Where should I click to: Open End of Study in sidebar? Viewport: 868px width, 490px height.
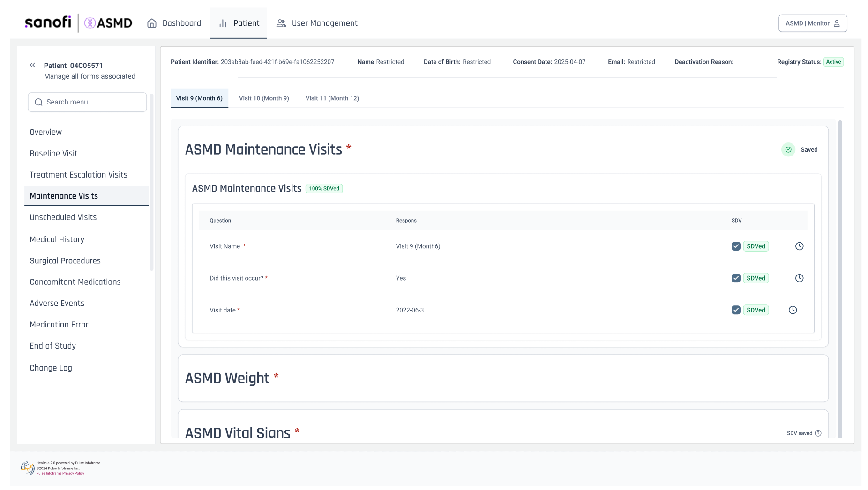point(53,346)
